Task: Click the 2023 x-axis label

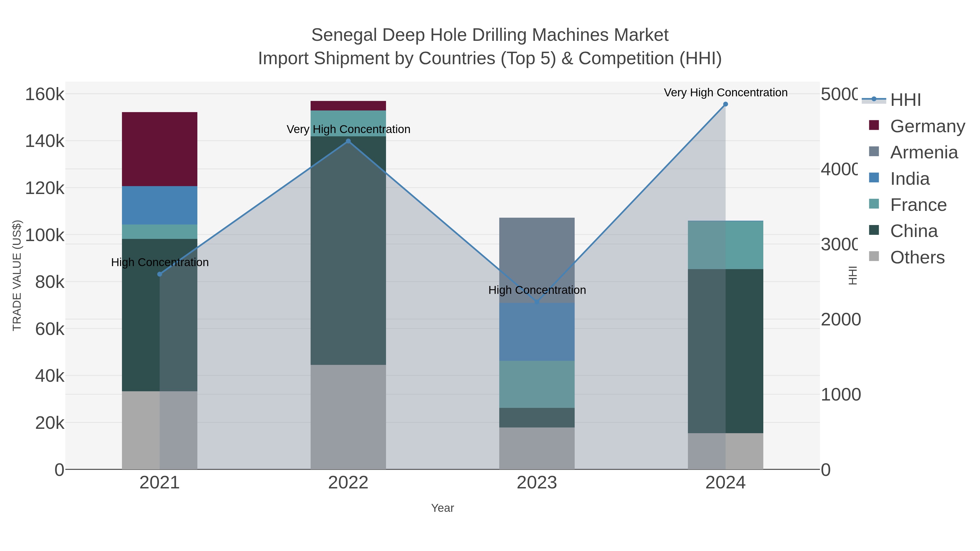Action: [537, 483]
